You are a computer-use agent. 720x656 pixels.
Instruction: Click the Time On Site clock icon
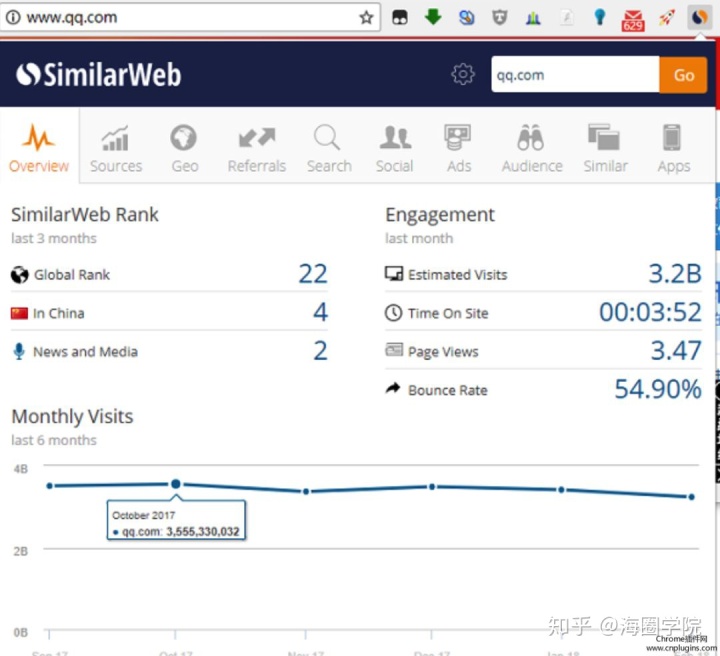(394, 313)
